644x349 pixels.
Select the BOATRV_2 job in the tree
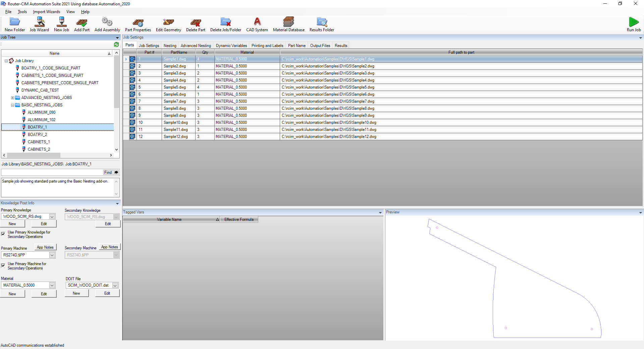[x=38, y=134]
